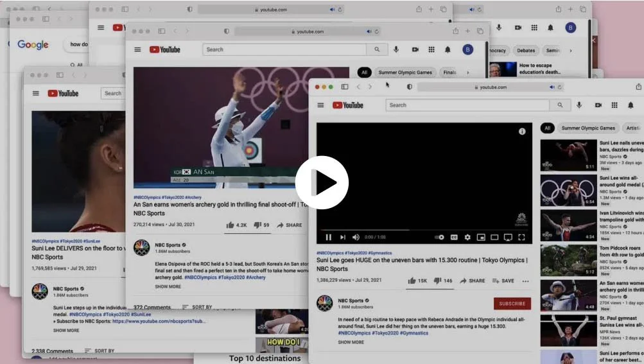The image size is (644, 364).
Task: Share the An San archery video
Action: (x=290, y=225)
